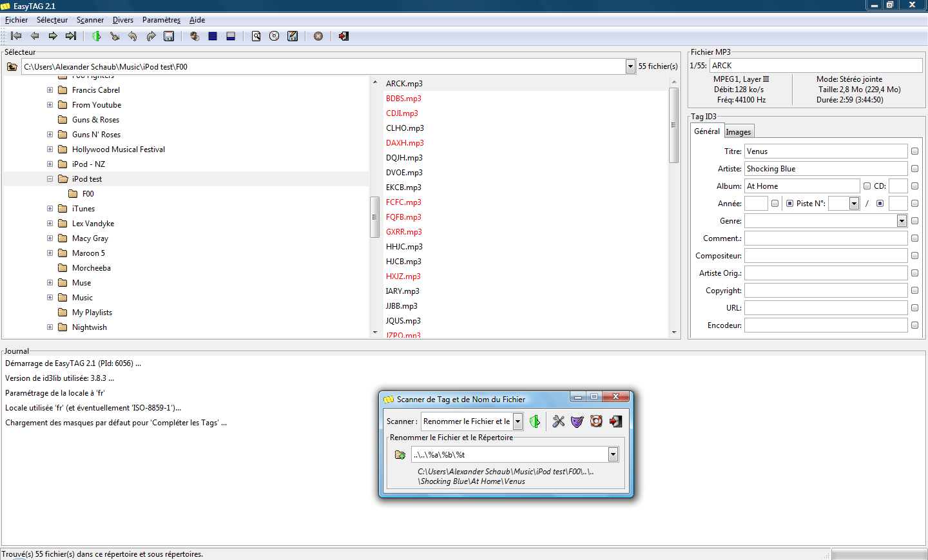Screen dimensions: 928x560
Task: Open scanner help lifebuoy icon
Action: click(596, 421)
